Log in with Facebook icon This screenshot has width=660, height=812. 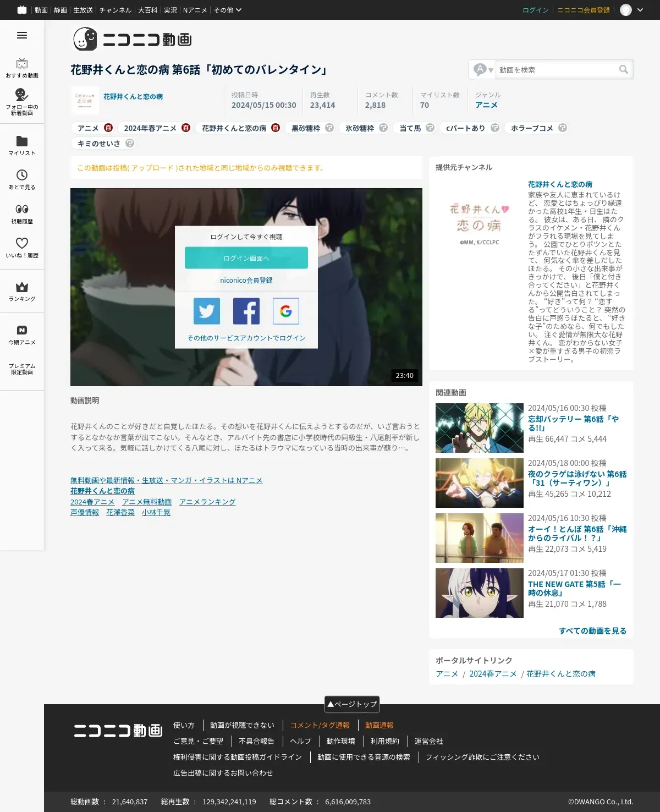246,311
